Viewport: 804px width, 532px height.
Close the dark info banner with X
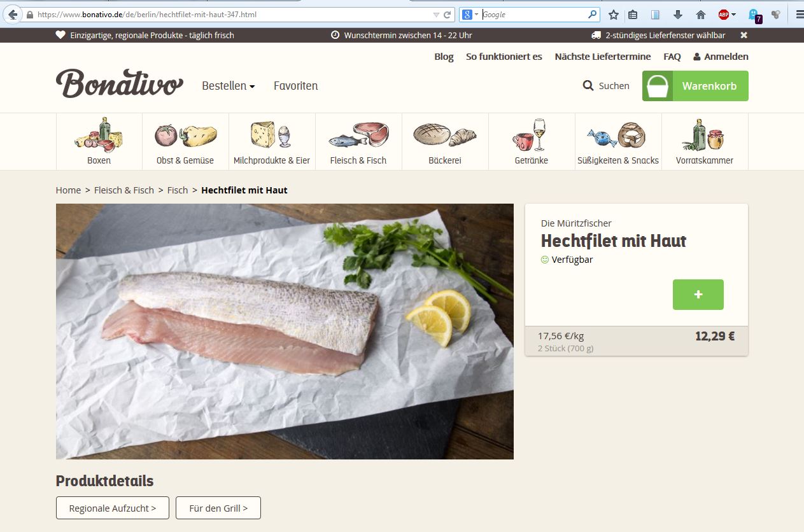point(744,35)
